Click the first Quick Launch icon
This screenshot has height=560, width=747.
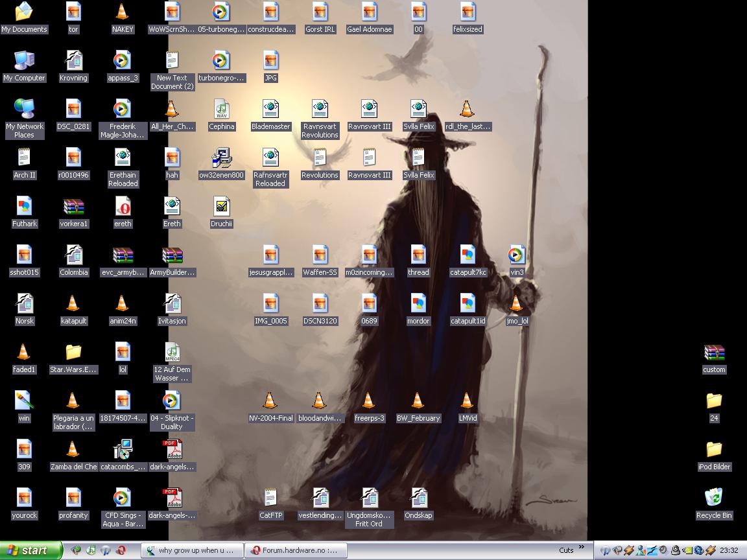tap(76, 550)
